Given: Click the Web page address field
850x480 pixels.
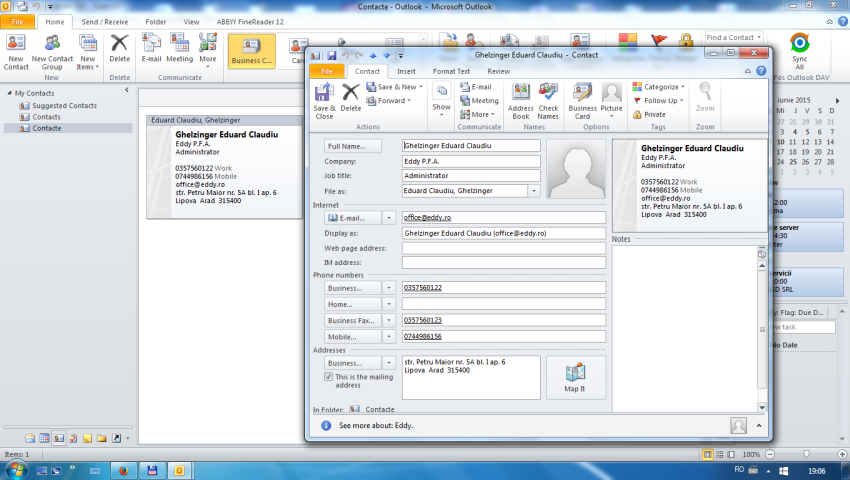Looking at the screenshot, I should point(504,248).
